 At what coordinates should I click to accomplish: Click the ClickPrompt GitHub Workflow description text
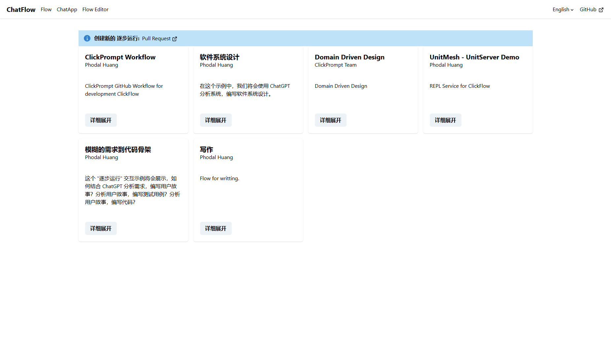[124, 90]
